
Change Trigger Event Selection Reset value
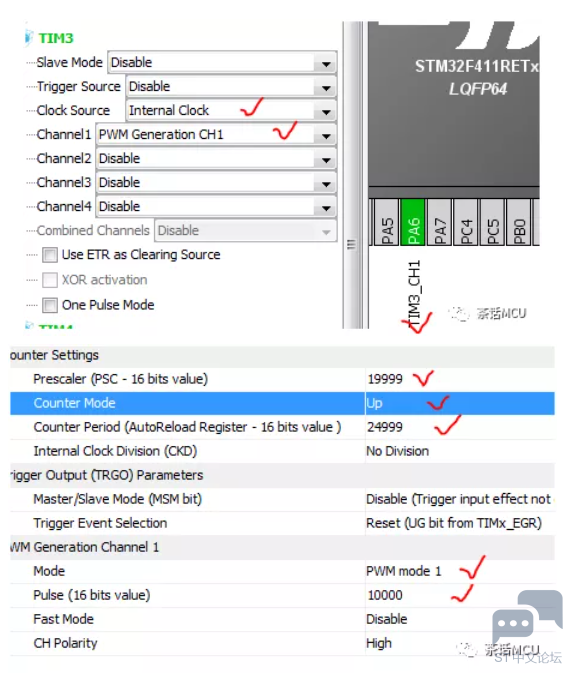click(x=454, y=523)
